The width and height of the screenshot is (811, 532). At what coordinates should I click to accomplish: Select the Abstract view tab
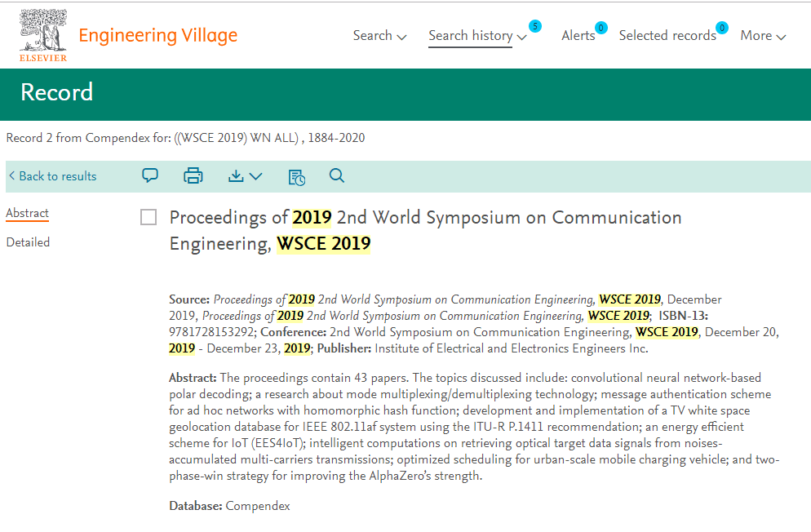[x=28, y=213]
